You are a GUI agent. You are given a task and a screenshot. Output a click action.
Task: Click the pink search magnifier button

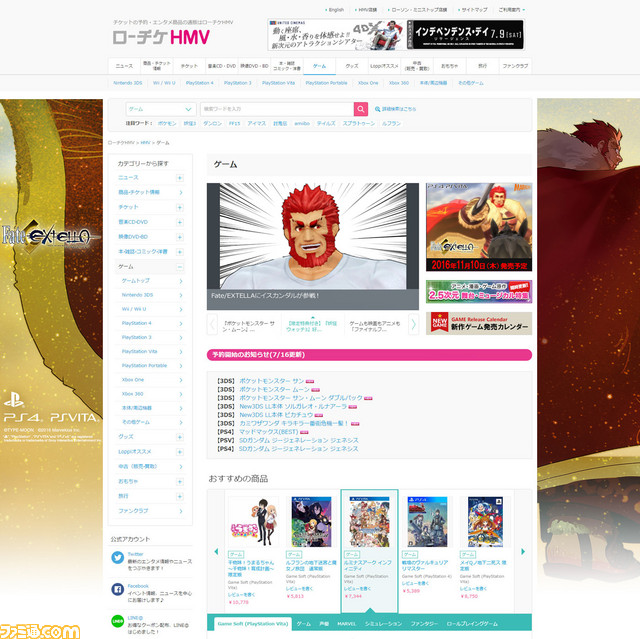[360, 109]
